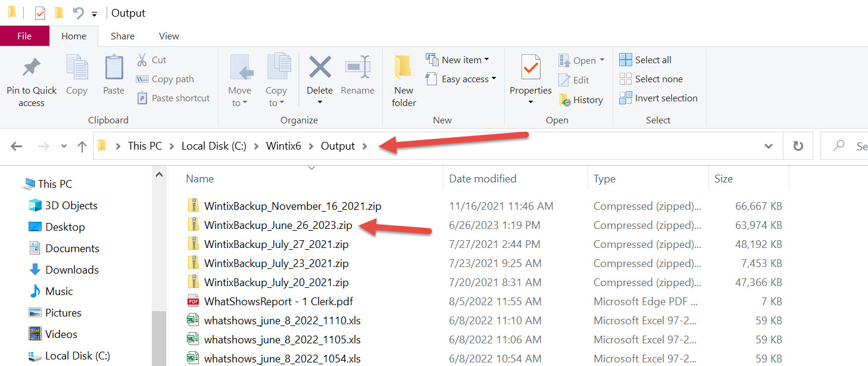Click Paste shortcut in ribbon
This screenshot has width=868, height=366.
click(173, 98)
